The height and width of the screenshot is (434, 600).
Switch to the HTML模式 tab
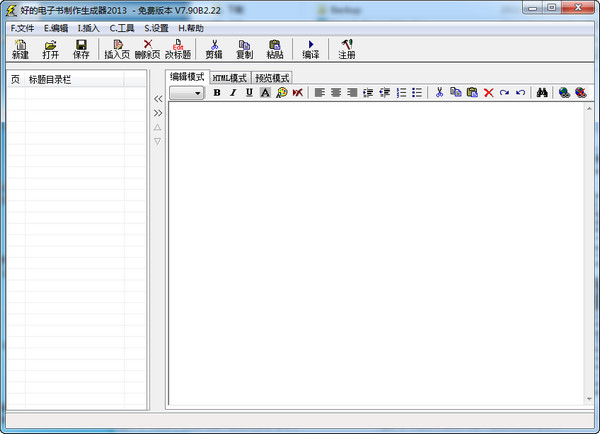(229, 77)
